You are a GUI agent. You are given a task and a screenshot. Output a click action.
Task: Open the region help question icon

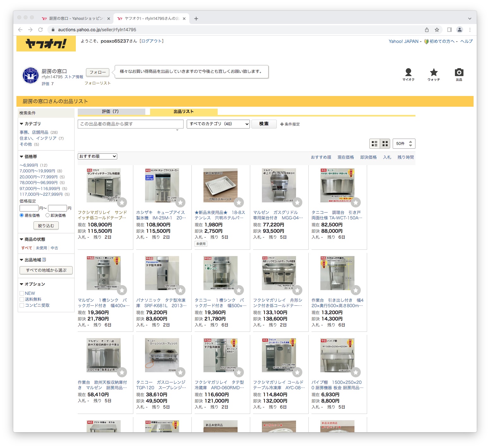[x=44, y=260]
